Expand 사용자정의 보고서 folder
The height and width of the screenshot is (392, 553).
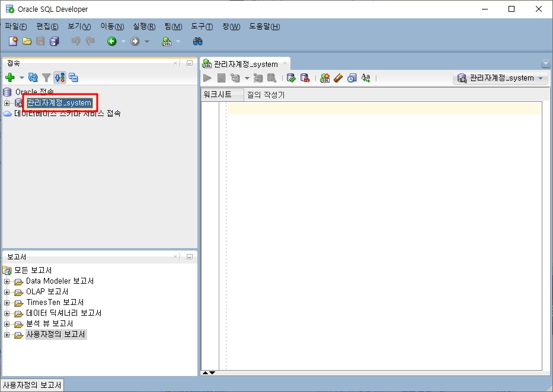point(7,335)
